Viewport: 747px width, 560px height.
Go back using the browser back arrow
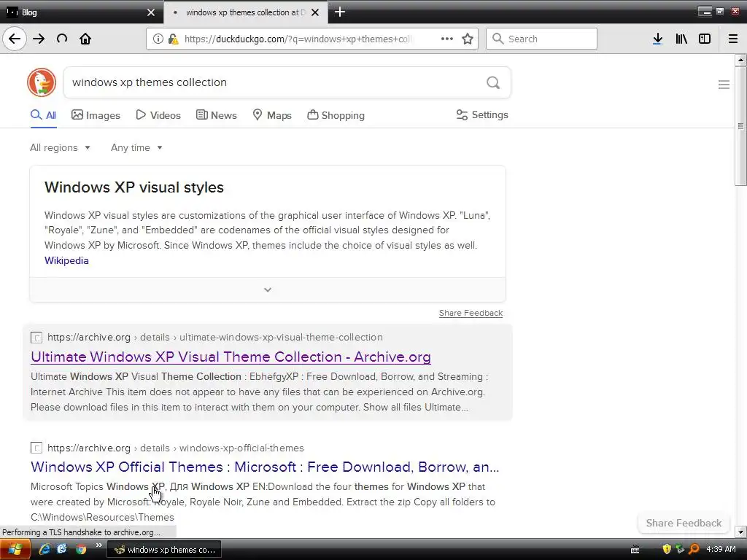15,39
